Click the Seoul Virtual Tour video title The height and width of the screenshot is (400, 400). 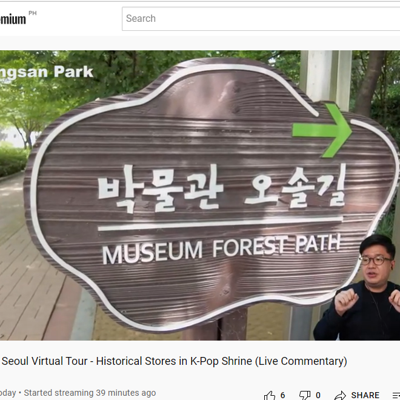pos(175,361)
